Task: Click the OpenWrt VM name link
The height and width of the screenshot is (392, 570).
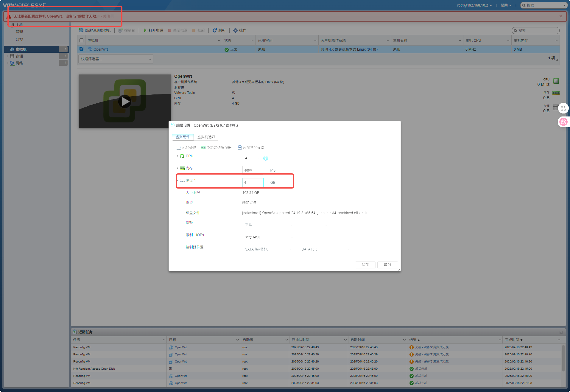Action: click(x=101, y=49)
